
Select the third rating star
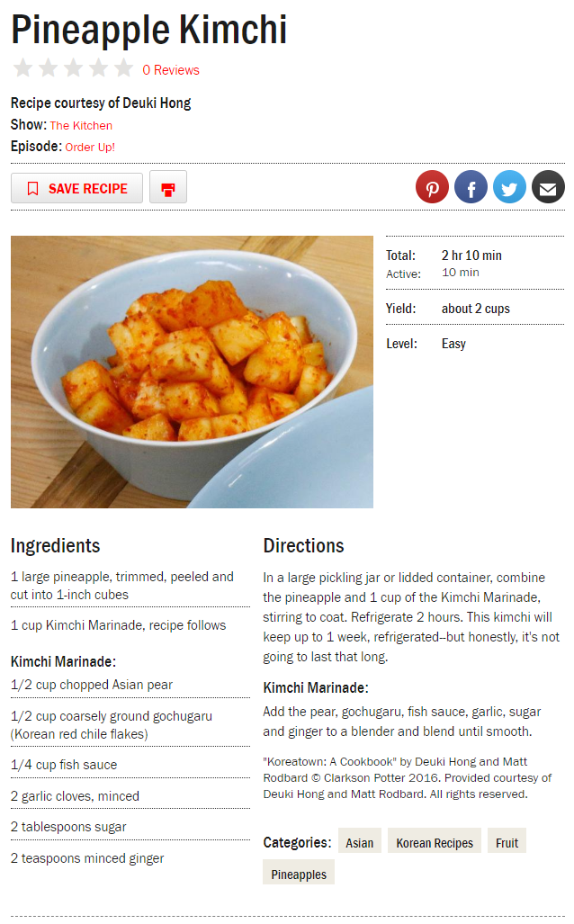tap(74, 68)
